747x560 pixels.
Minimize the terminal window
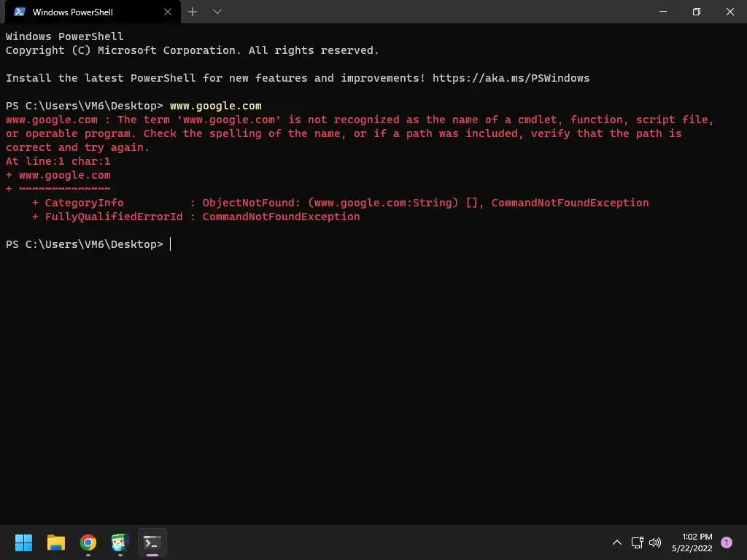[662, 12]
